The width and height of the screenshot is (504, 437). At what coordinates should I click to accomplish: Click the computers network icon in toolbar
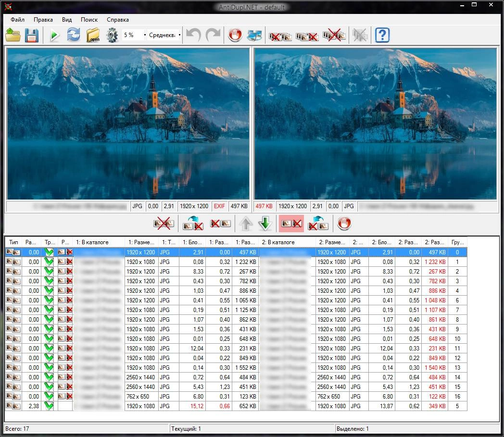[254, 35]
